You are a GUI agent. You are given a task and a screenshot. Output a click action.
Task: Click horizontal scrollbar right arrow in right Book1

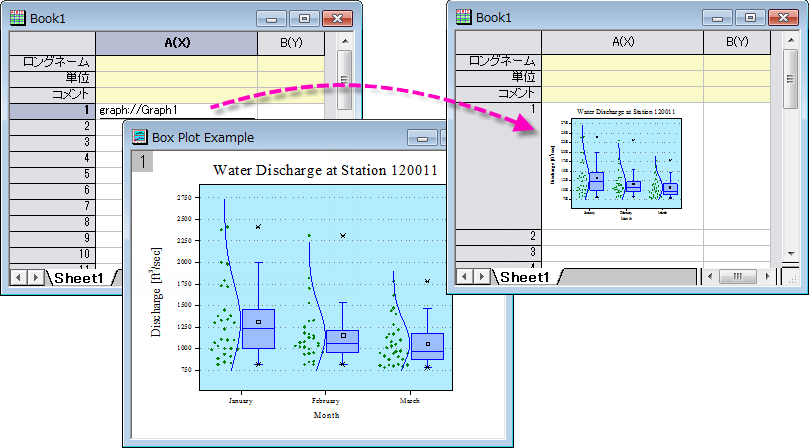(768, 277)
